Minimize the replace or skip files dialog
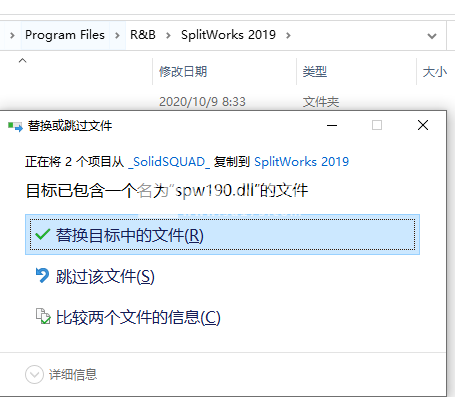 (x=332, y=125)
